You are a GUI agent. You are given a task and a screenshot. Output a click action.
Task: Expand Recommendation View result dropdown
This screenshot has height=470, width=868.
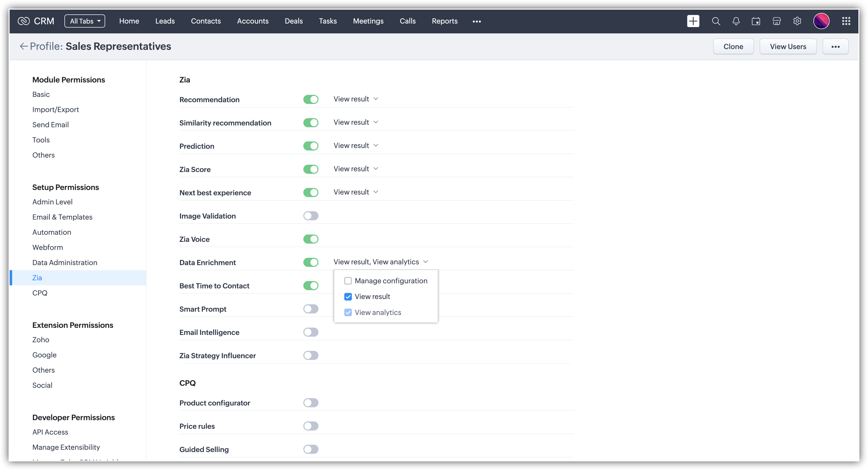pos(356,99)
